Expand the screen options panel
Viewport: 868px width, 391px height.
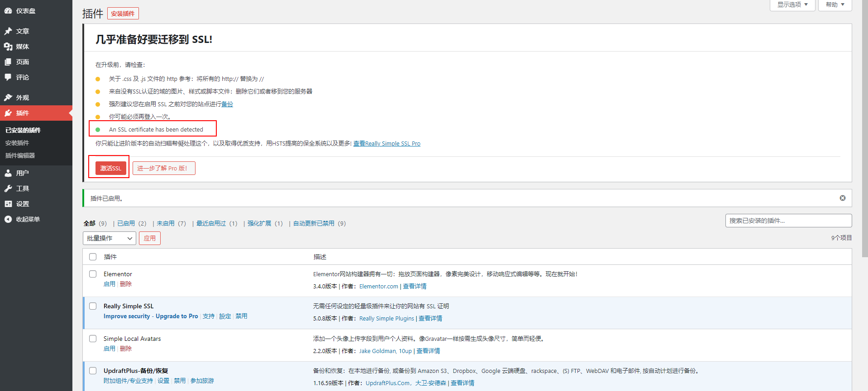pyautogui.click(x=792, y=5)
